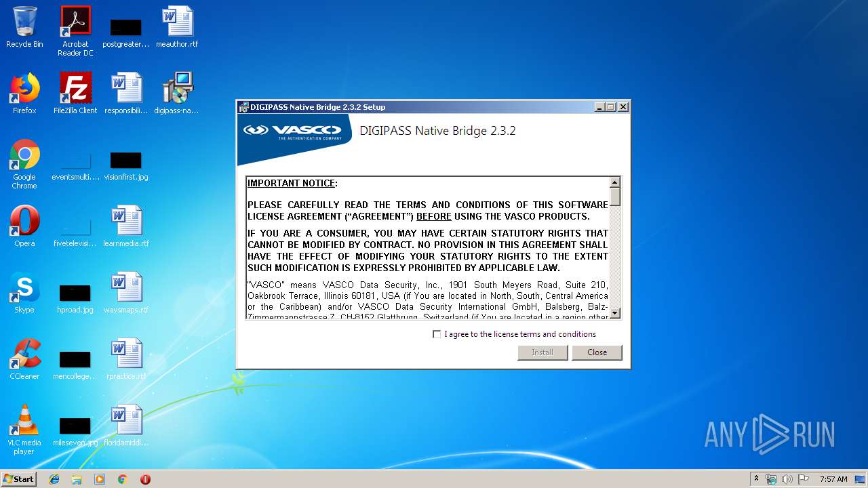The width and height of the screenshot is (868, 488).
Task: Open the volume speaker tray icon
Action: pyautogui.click(x=787, y=479)
